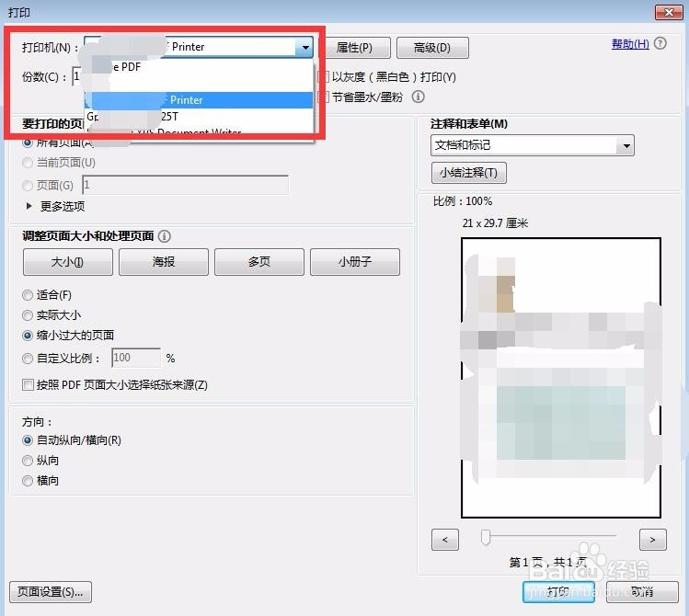Toggle choose paper source by PDF size
689x616 pixels.
point(28,385)
